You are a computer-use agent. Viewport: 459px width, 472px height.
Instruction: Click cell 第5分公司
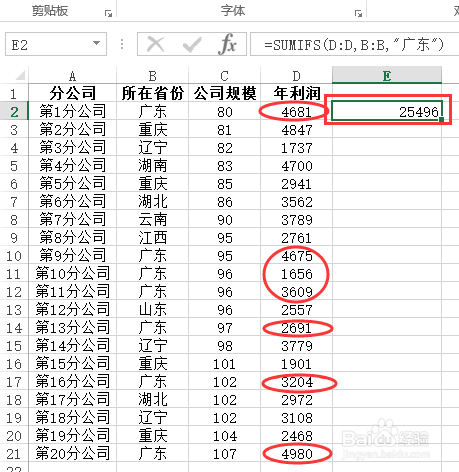[73, 183]
